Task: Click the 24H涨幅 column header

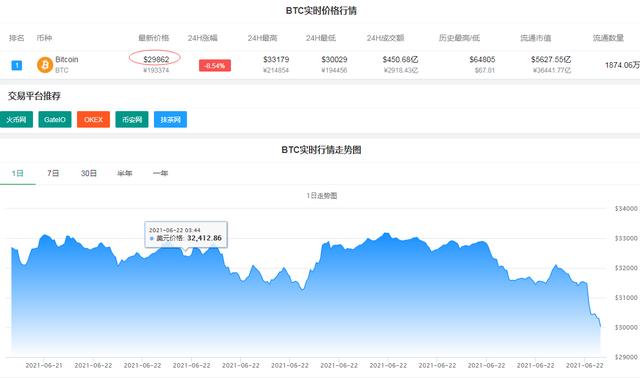Action: 202,38
